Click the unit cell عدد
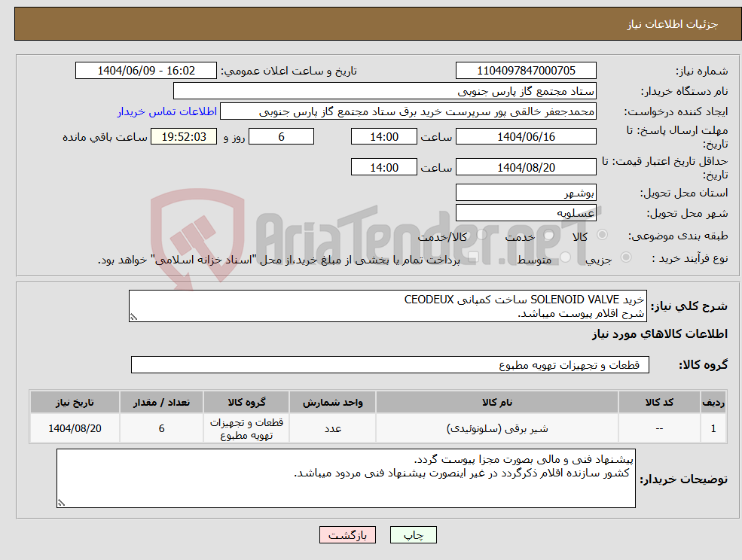This screenshot has height=560, width=742. pyautogui.click(x=333, y=428)
